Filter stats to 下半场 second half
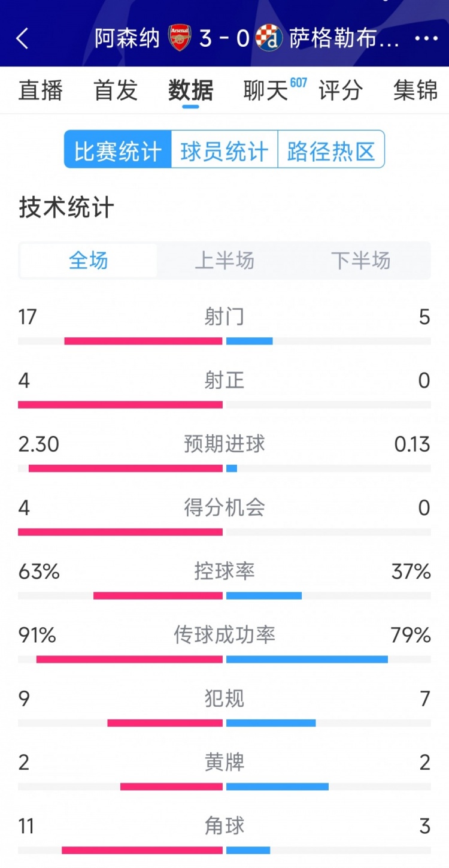This screenshot has width=449, height=868. point(360,261)
